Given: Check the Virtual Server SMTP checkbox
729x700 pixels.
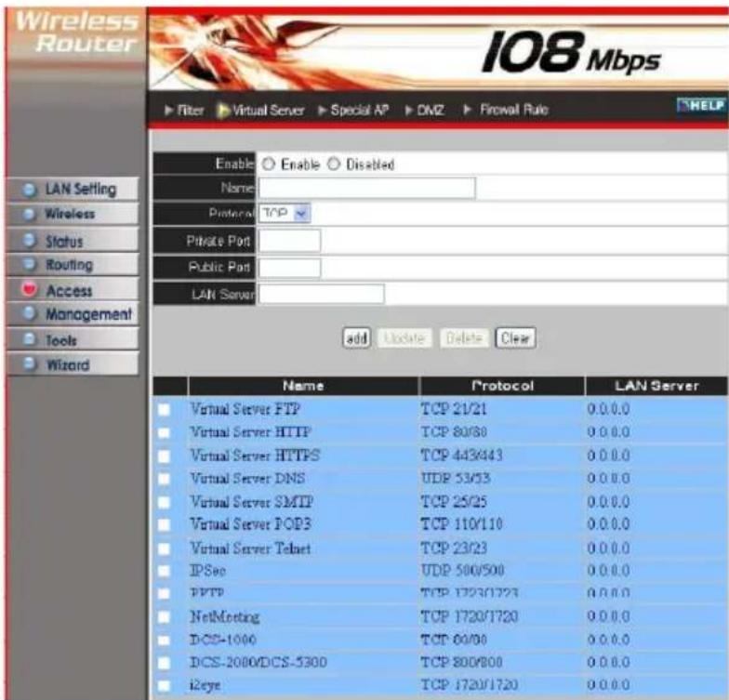Looking at the screenshot, I should pyautogui.click(x=164, y=502).
